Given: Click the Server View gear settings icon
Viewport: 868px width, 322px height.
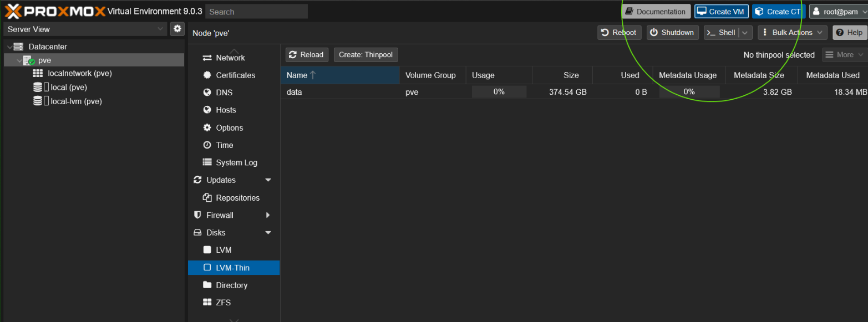Looking at the screenshot, I should [177, 29].
